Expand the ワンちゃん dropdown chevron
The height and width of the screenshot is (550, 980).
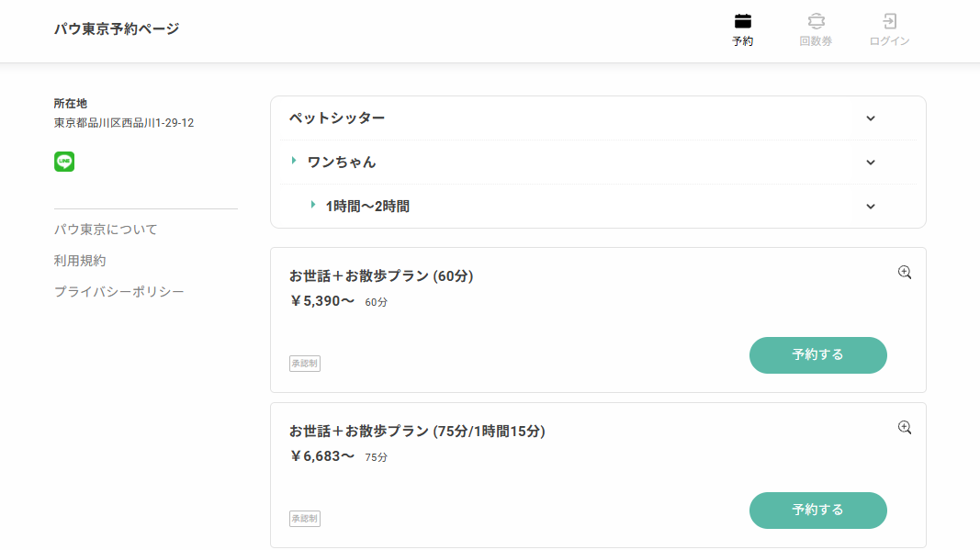(871, 163)
